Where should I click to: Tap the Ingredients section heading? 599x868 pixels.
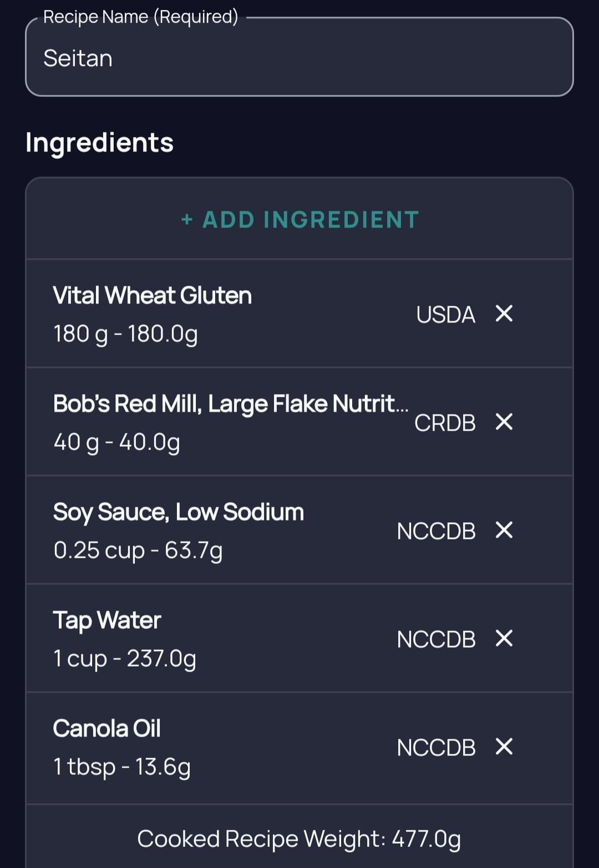pyautogui.click(x=100, y=143)
